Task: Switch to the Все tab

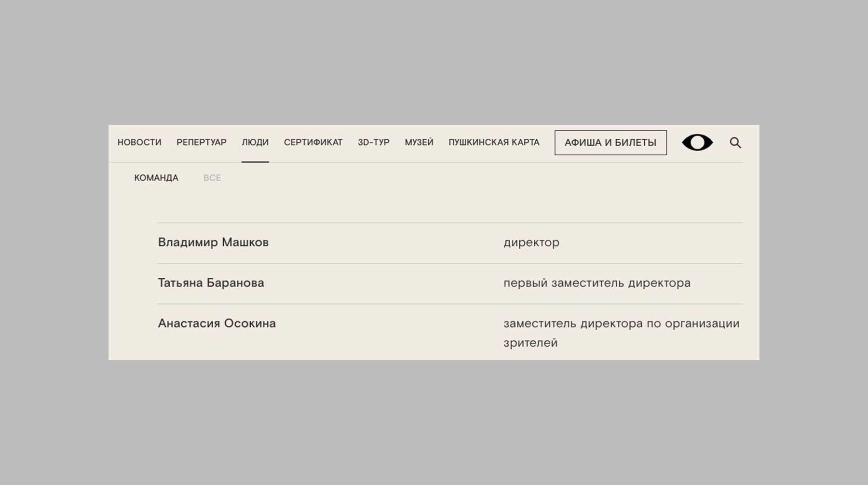Action: [x=212, y=178]
